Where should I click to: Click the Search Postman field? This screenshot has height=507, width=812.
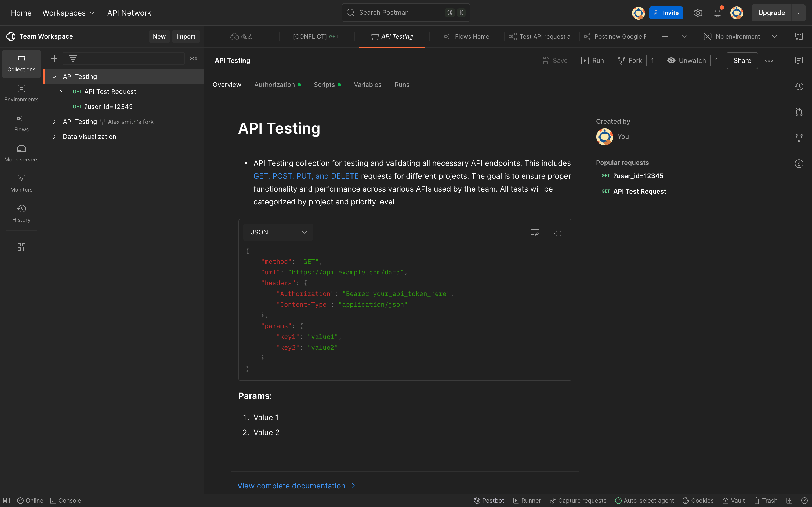[405, 13]
